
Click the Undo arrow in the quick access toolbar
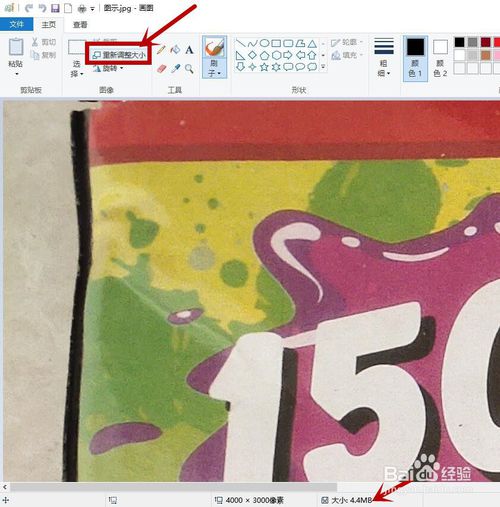pos(29,8)
